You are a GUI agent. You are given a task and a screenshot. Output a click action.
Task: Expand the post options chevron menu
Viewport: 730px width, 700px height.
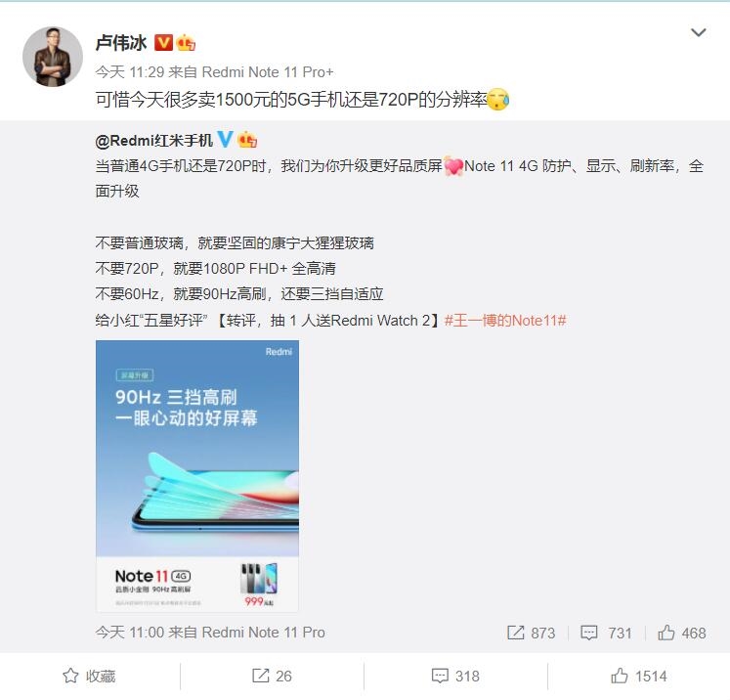point(698,32)
